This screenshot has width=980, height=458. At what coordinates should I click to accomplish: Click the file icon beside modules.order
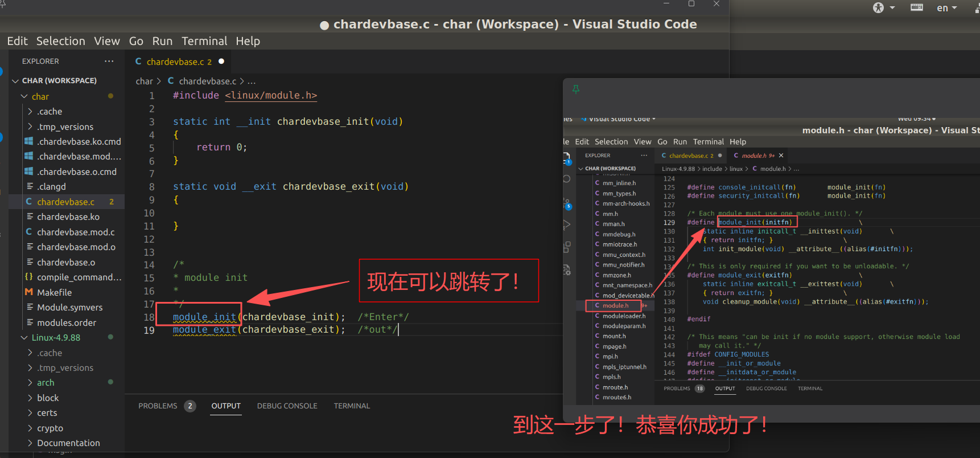(x=30, y=322)
